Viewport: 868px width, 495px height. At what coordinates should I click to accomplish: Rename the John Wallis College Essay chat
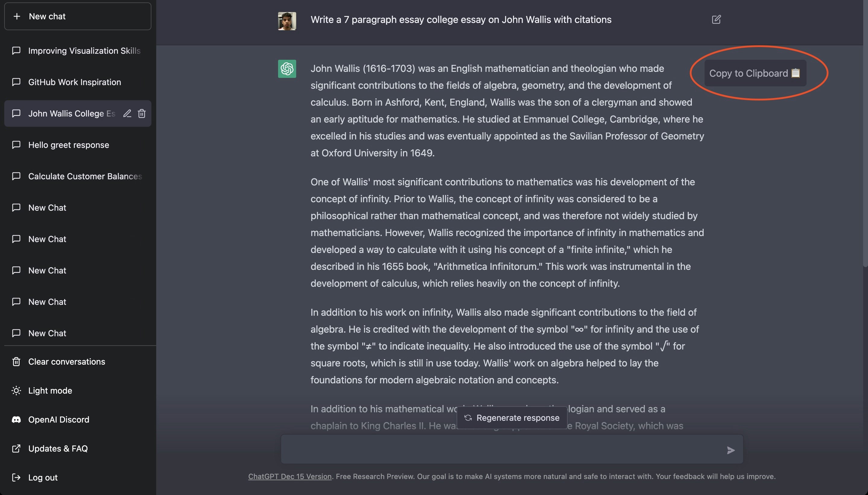pyautogui.click(x=127, y=113)
